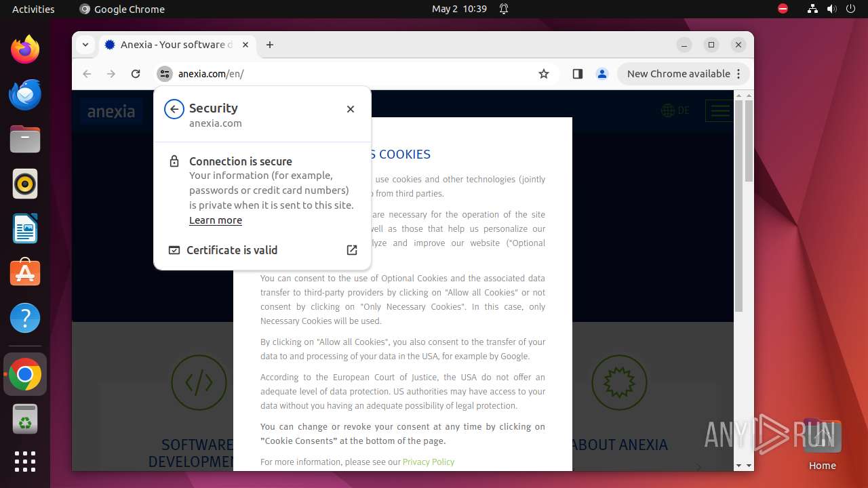
Task: Open the tab search dropdown
Action: pyautogui.click(x=85, y=45)
